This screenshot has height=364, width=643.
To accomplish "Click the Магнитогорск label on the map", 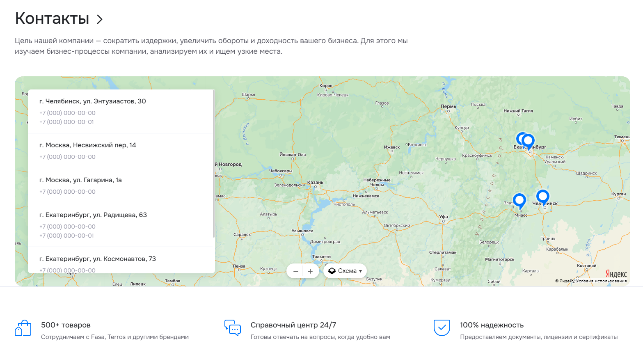I will click(500, 259).
